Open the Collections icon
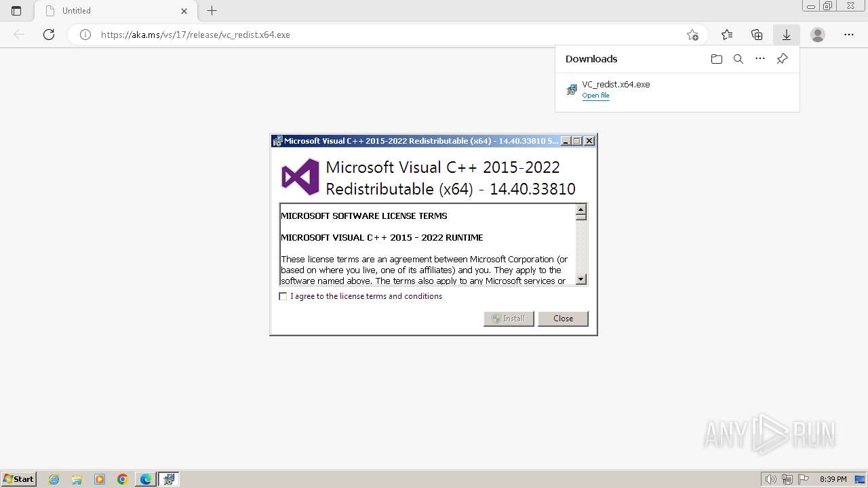Screen dimensions: 868x488 click(x=757, y=35)
